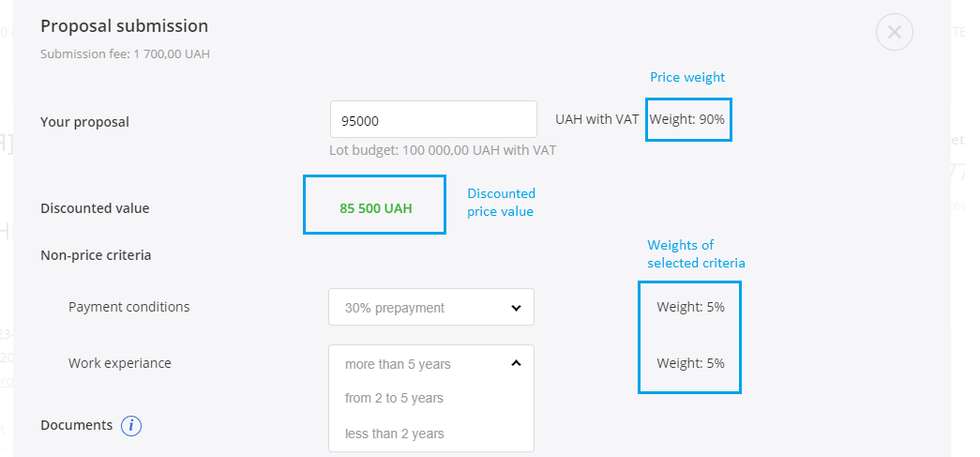Choose "less than 2 years" option
The image size is (980, 457).
point(395,434)
